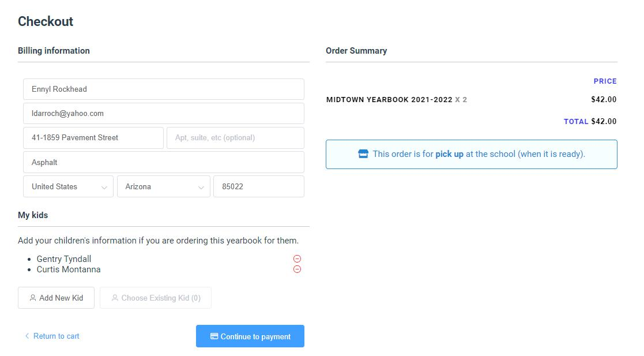Click the Gentry Tyndall kid name
Screen dimensions: 644x356
pyautogui.click(x=64, y=259)
